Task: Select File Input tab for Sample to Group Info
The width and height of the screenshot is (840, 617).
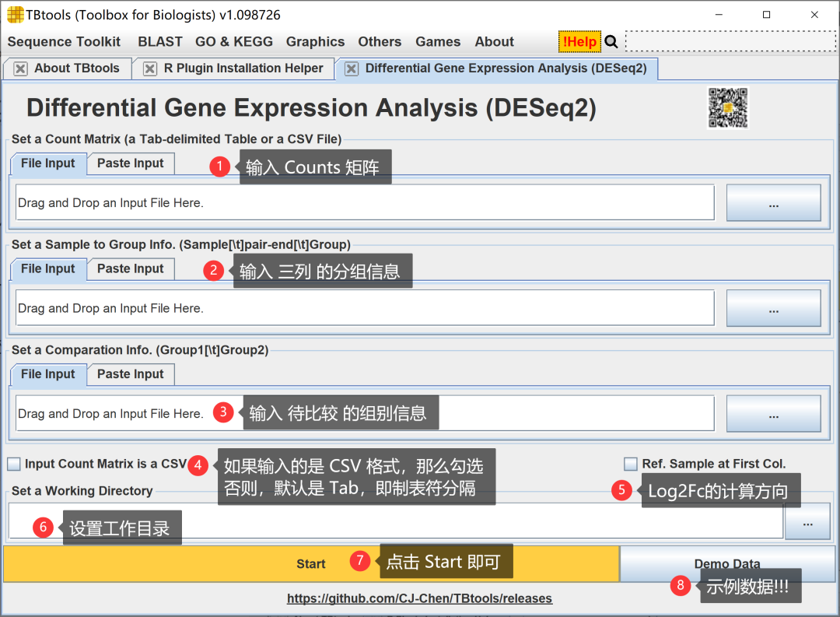Action: point(48,269)
